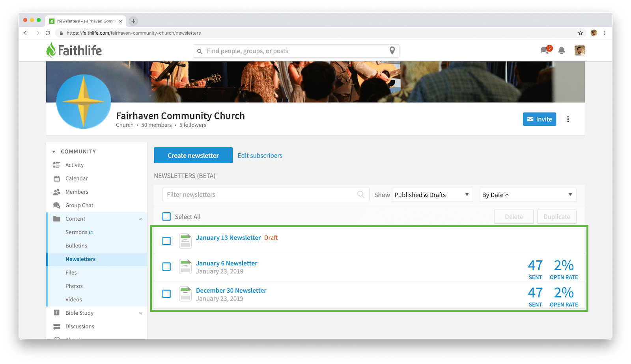
Task: Click the location pin in search bar
Action: (x=392, y=50)
